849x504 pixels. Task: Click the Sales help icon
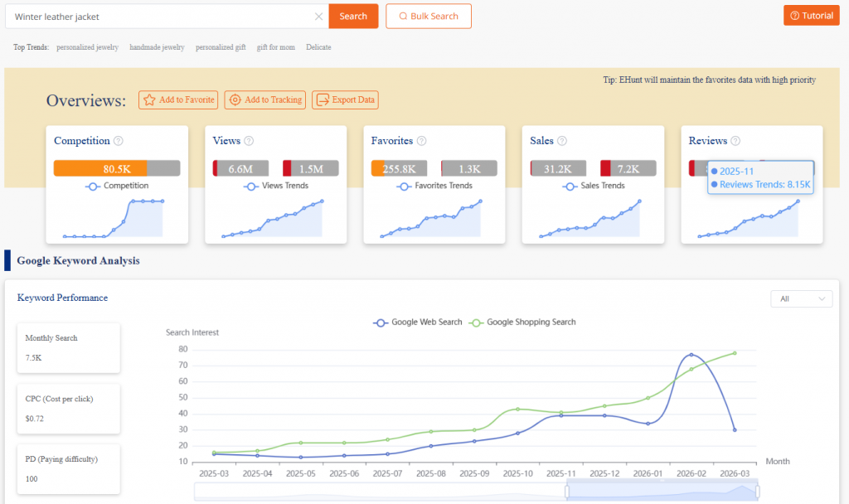(x=562, y=141)
